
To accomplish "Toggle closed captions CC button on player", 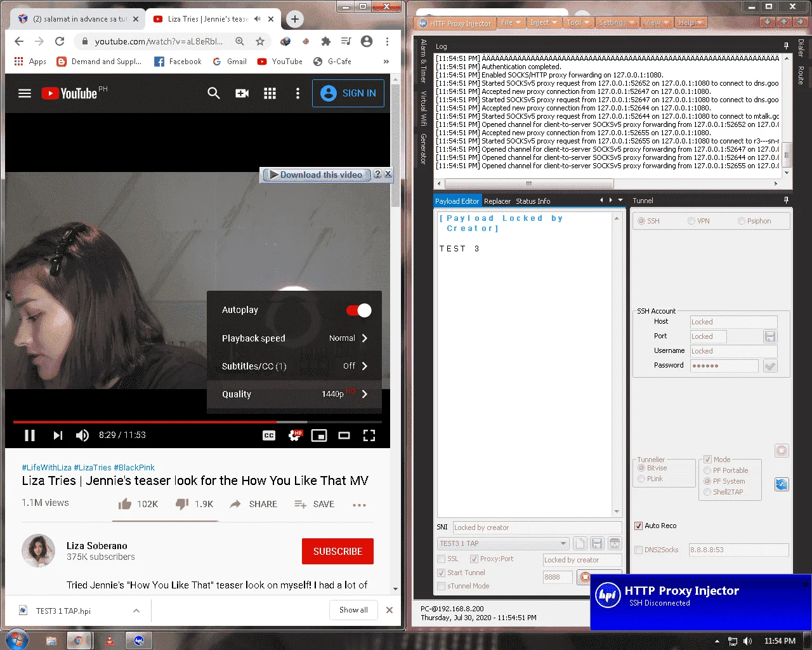I will click(x=269, y=435).
